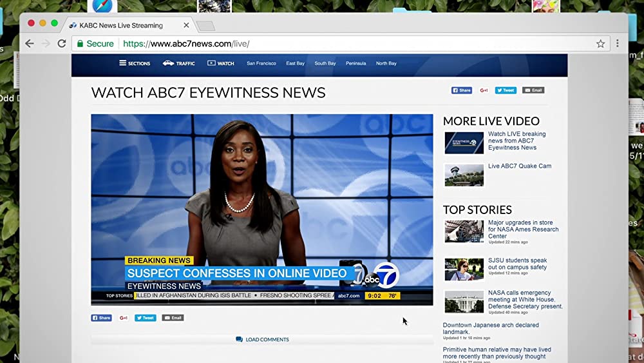Go to North Bay news link
The height and width of the screenshot is (363, 644).
tap(386, 63)
